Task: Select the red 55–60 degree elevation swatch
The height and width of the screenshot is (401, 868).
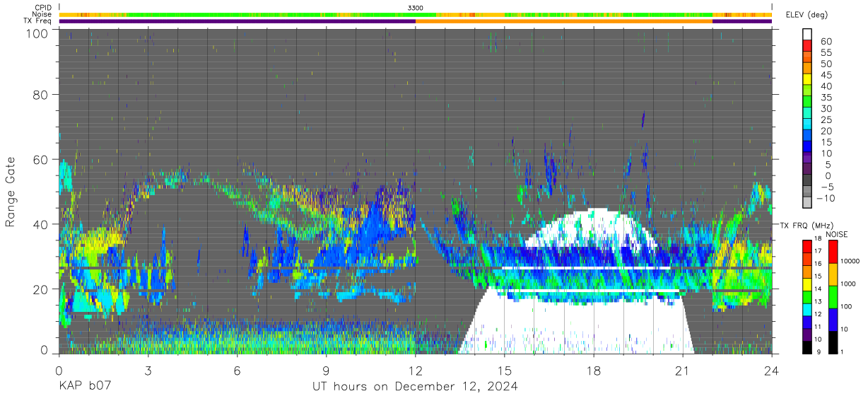Action: (x=808, y=47)
